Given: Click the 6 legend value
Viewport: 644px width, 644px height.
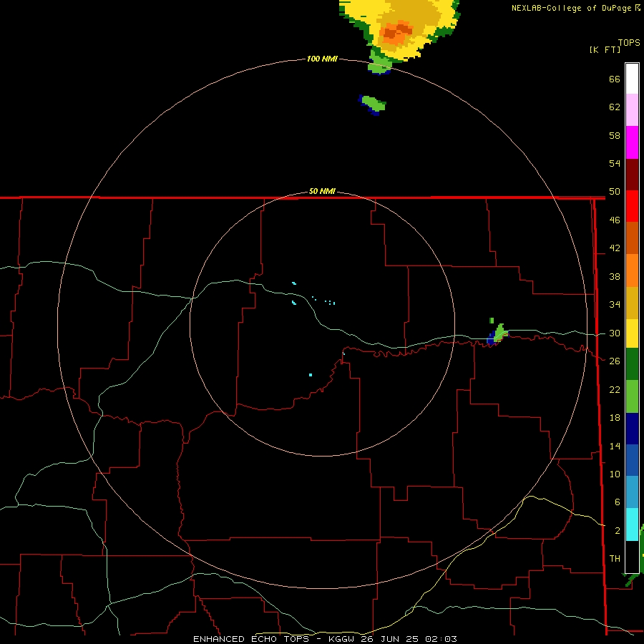Looking at the screenshot, I should pos(617,502).
